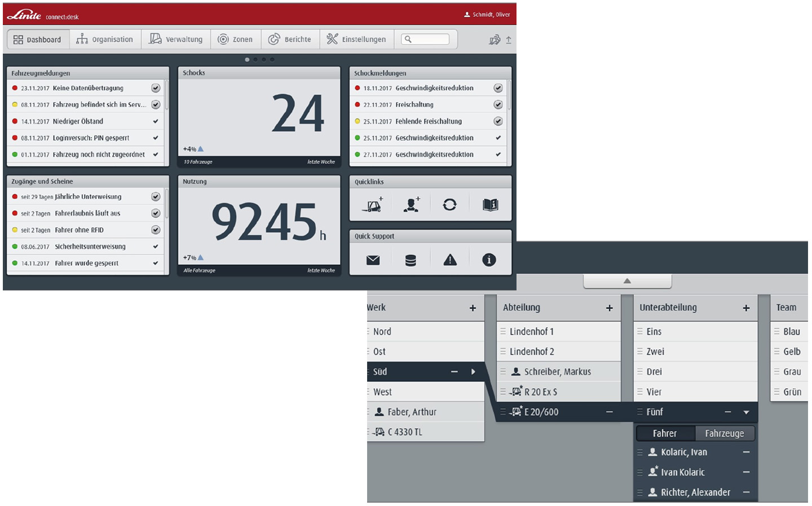
Task: Switch to the Fahrzeuge tab under Fünf
Action: [725, 434]
